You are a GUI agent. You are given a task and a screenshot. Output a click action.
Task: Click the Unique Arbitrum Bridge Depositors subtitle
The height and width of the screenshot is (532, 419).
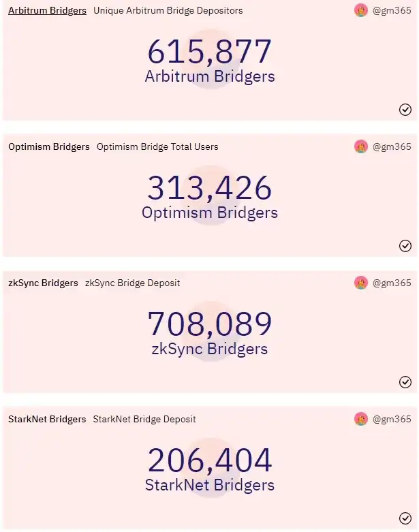click(168, 10)
